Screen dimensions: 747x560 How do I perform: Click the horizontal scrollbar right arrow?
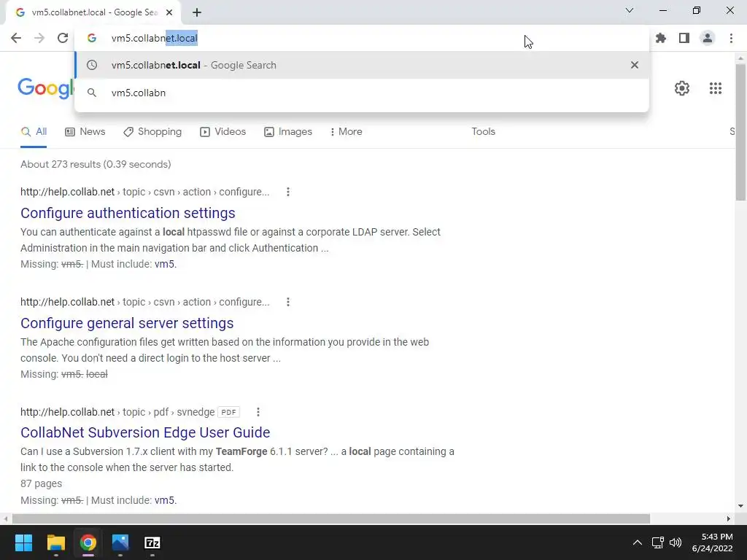coord(729,518)
